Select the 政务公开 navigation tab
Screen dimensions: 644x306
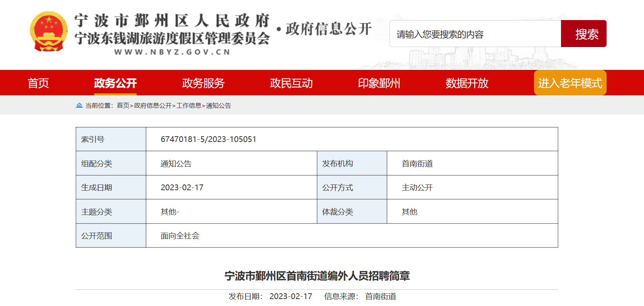115,83
